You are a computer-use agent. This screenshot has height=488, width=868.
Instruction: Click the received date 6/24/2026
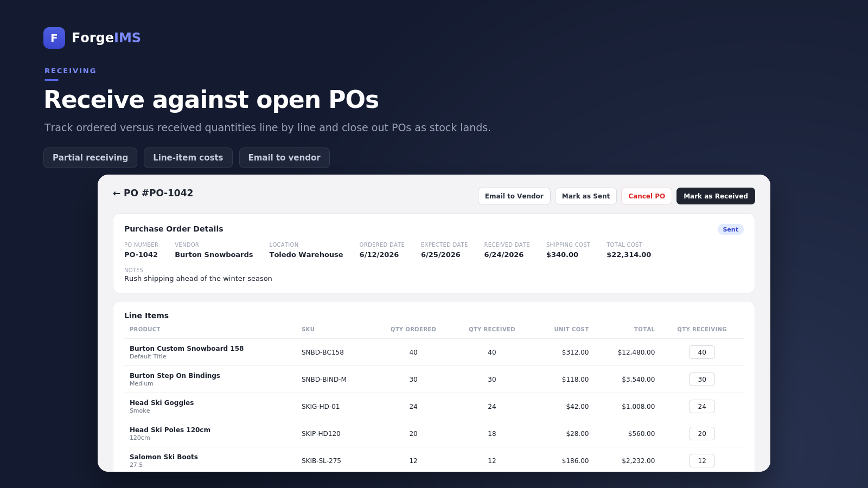click(504, 255)
